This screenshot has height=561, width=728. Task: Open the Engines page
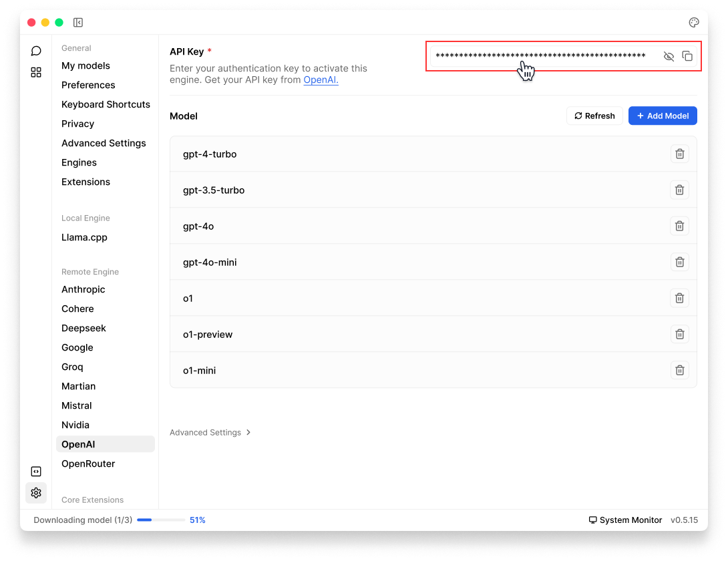pos(79,162)
